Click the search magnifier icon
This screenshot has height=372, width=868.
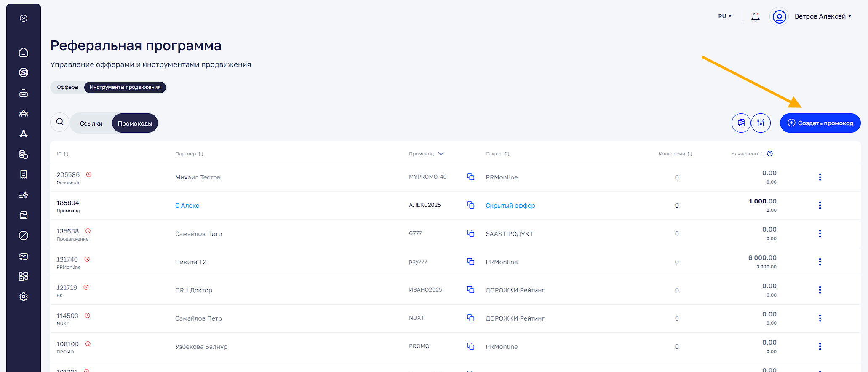pyautogui.click(x=60, y=122)
